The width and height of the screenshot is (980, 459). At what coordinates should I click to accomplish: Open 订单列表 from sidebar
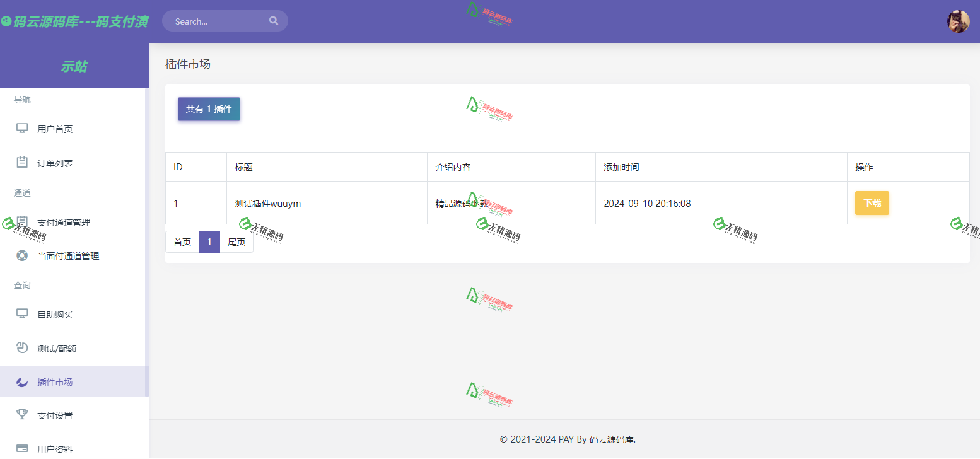(x=55, y=163)
